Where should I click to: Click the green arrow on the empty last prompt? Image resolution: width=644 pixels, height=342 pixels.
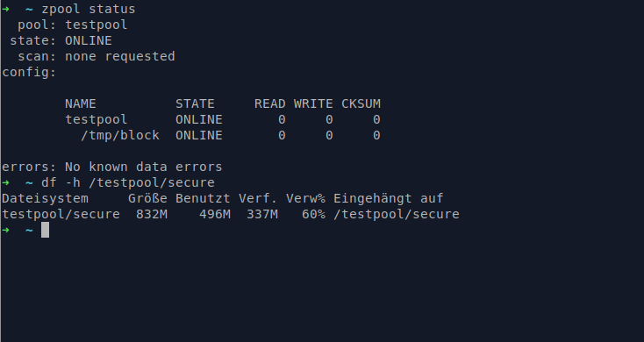pos(6,230)
